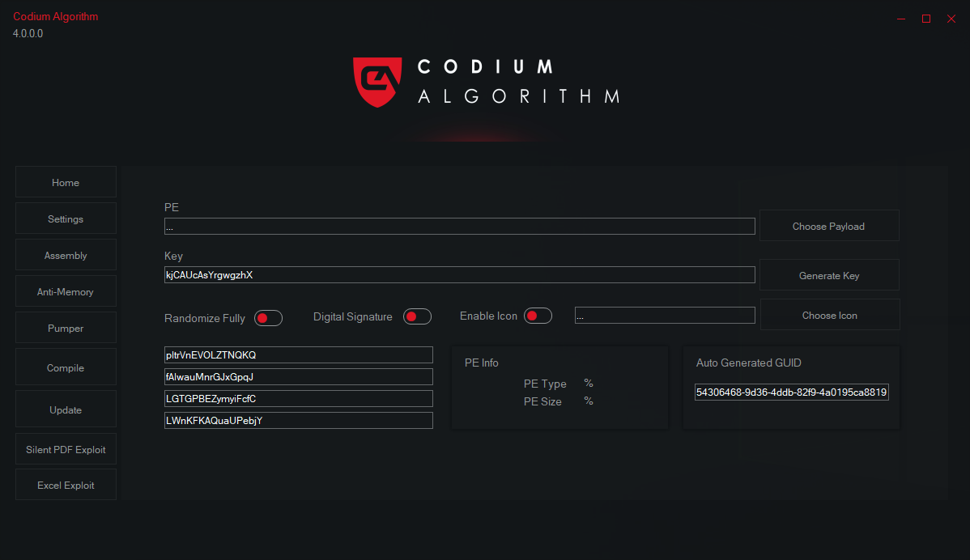
Task: Click the Generate Key button
Action: pyautogui.click(x=829, y=275)
